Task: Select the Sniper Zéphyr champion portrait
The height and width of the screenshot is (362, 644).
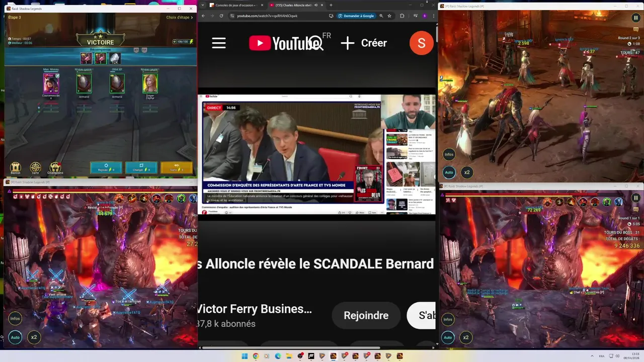Action: coord(150,83)
